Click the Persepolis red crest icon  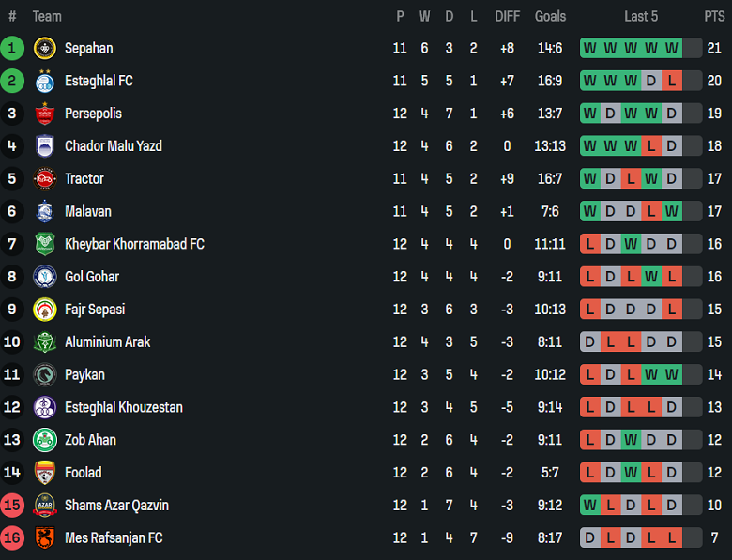[x=44, y=114]
